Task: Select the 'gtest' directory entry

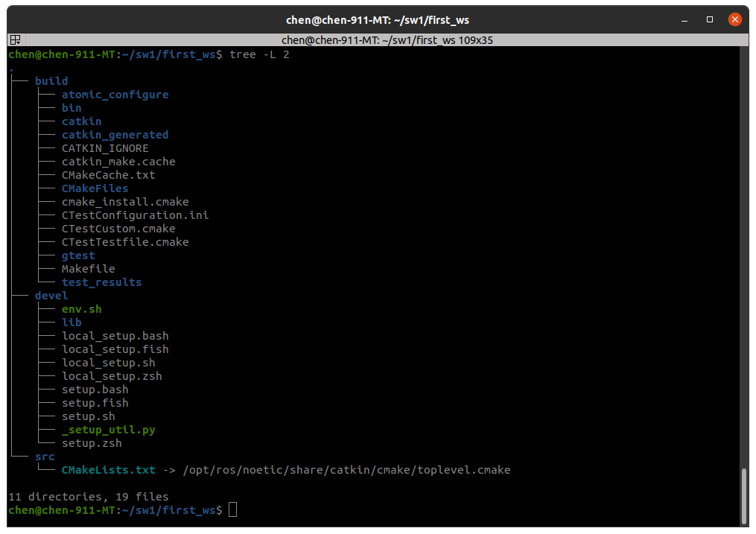Action: click(x=78, y=255)
